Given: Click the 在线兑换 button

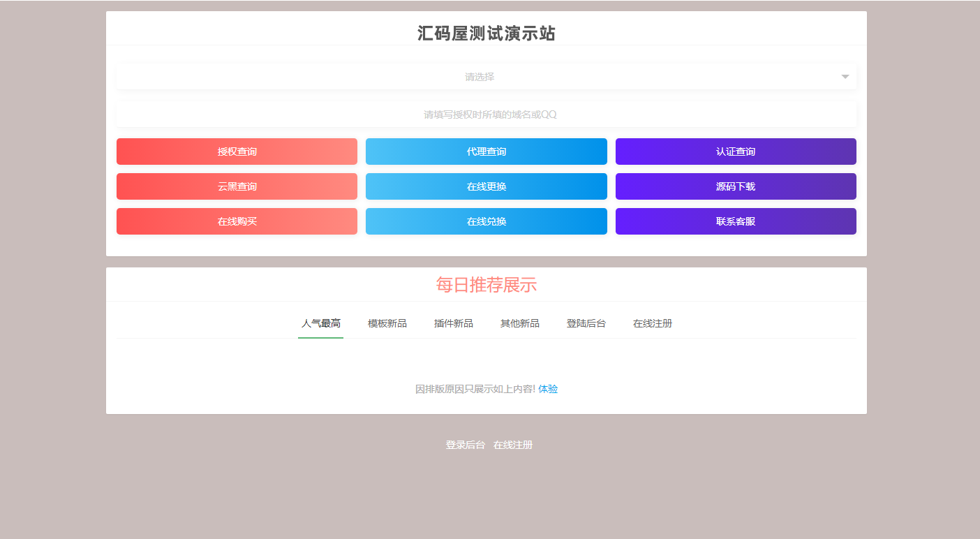Looking at the screenshot, I should pyautogui.click(x=487, y=221).
